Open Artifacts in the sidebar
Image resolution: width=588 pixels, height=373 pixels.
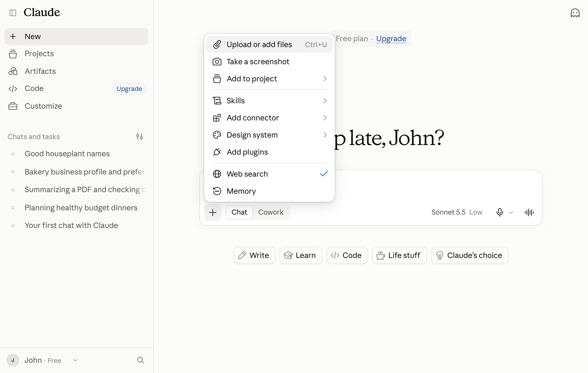point(76,71)
